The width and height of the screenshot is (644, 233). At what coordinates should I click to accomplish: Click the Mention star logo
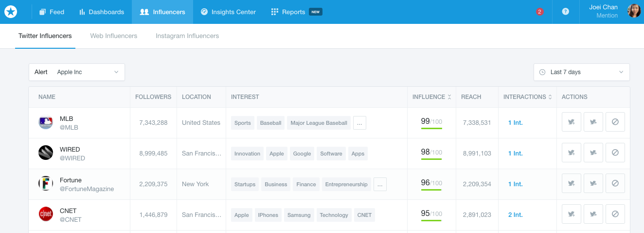pos(11,12)
